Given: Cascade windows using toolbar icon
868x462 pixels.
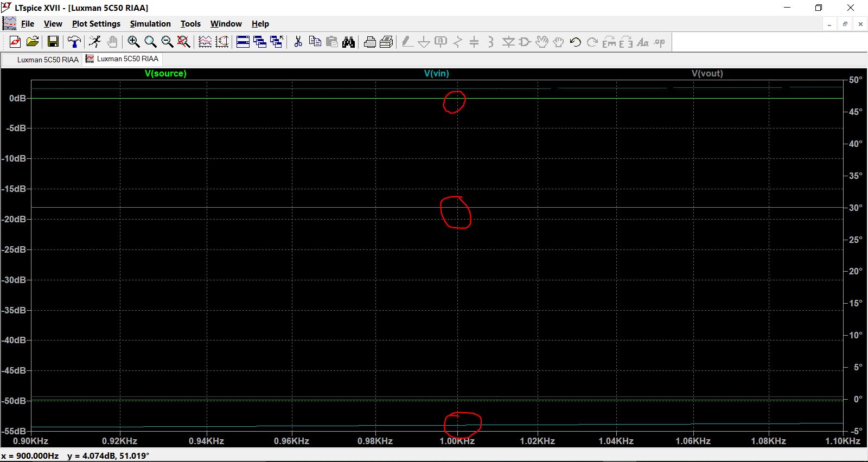Looking at the screenshot, I should click(x=260, y=42).
